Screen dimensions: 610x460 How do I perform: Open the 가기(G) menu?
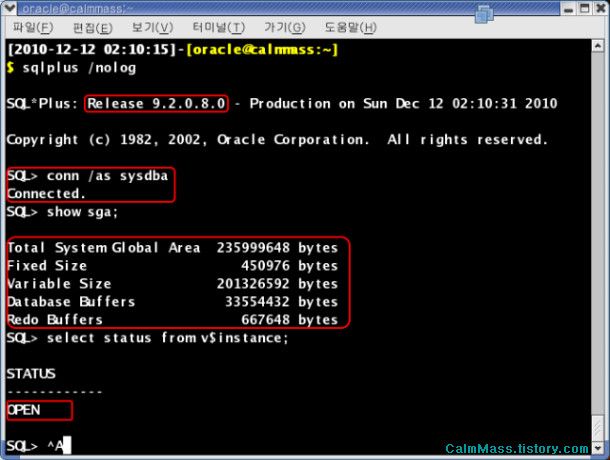pyautogui.click(x=285, y=28)
